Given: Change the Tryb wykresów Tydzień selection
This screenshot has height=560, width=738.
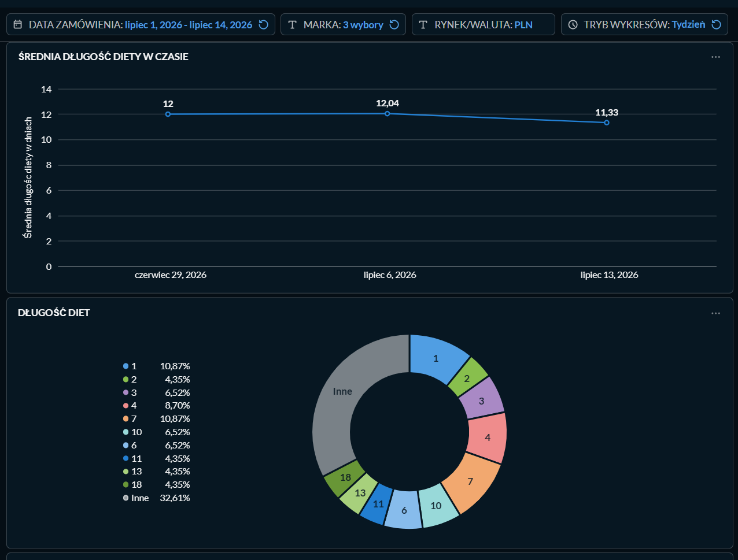Looking at the screenshot, I should [644, 24].
